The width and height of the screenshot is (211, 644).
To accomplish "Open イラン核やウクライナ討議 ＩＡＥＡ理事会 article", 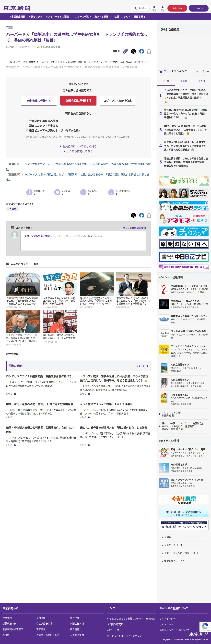I will (x=106, y=404).
